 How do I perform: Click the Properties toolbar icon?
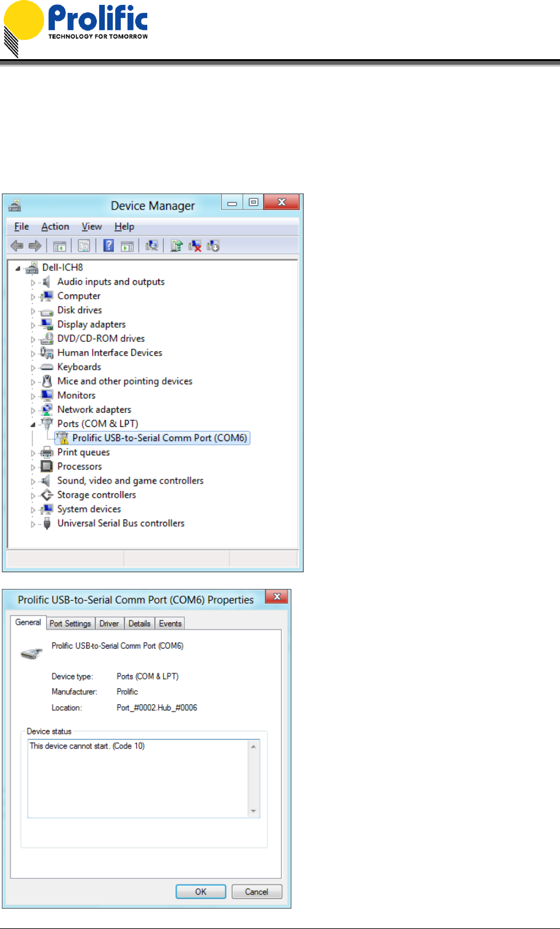[84, 246]
